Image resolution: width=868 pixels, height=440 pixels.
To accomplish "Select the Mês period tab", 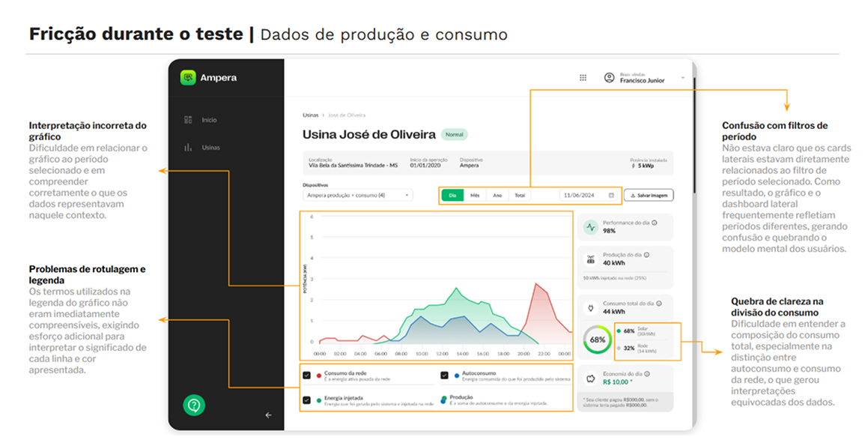I will [475, 196].
